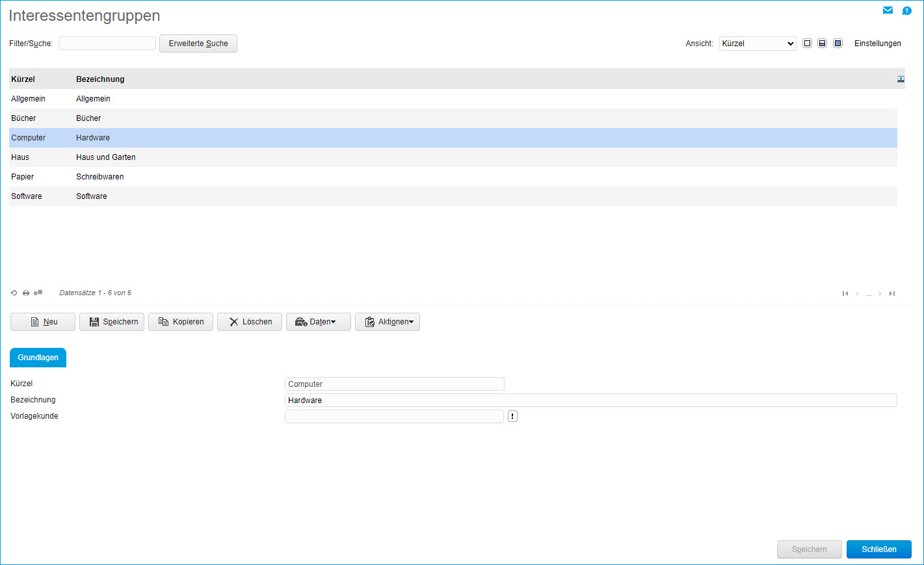Click the exclamation icon beside Vorlagekunde
Image resolution: width=924 pixels, height=565 pixels.
(x=512, y=417)
